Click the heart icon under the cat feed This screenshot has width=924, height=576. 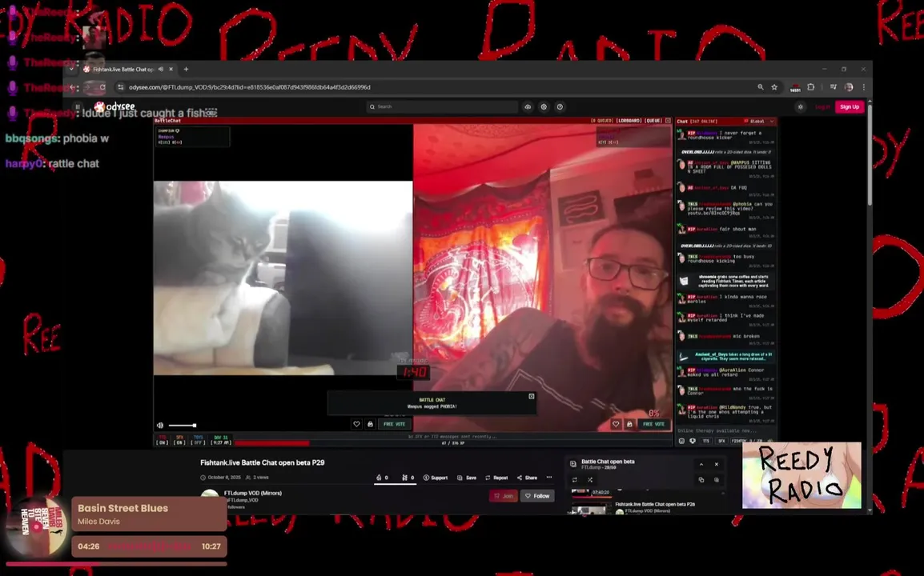click(x=356, y=424)
